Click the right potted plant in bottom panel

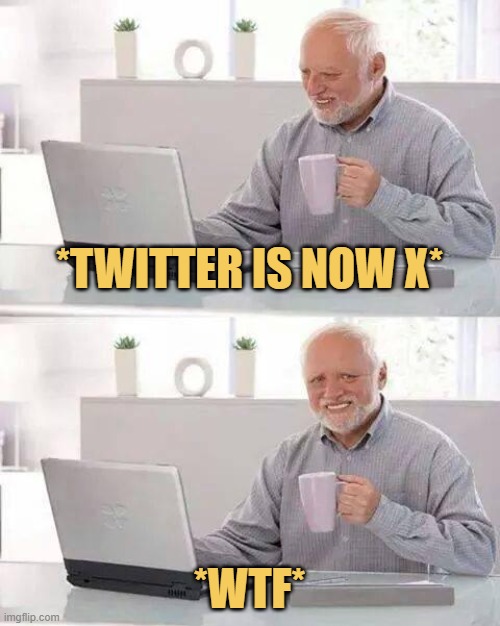(x=244, y=366)
